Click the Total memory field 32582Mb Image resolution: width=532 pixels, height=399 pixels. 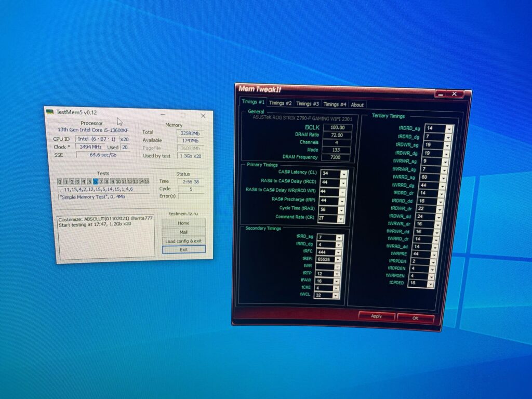pos(190,134)
